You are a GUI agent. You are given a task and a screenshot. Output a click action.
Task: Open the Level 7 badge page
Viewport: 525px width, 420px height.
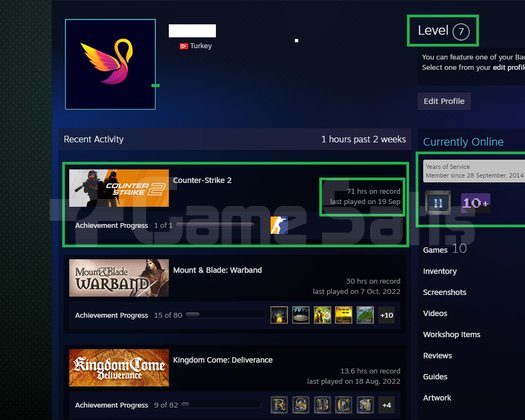443,31
